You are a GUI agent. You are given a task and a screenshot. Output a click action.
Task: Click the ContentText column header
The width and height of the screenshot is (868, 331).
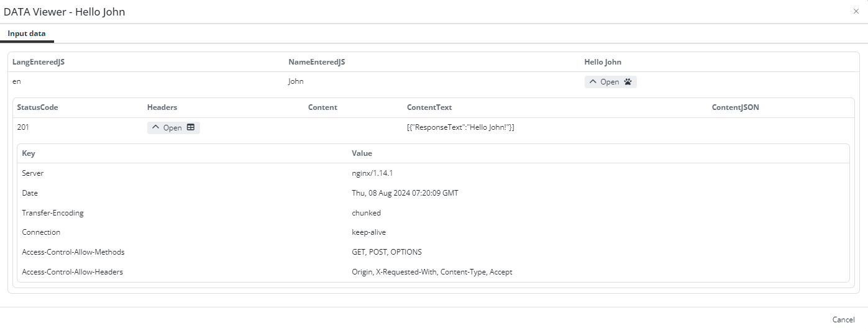[429, 107]
